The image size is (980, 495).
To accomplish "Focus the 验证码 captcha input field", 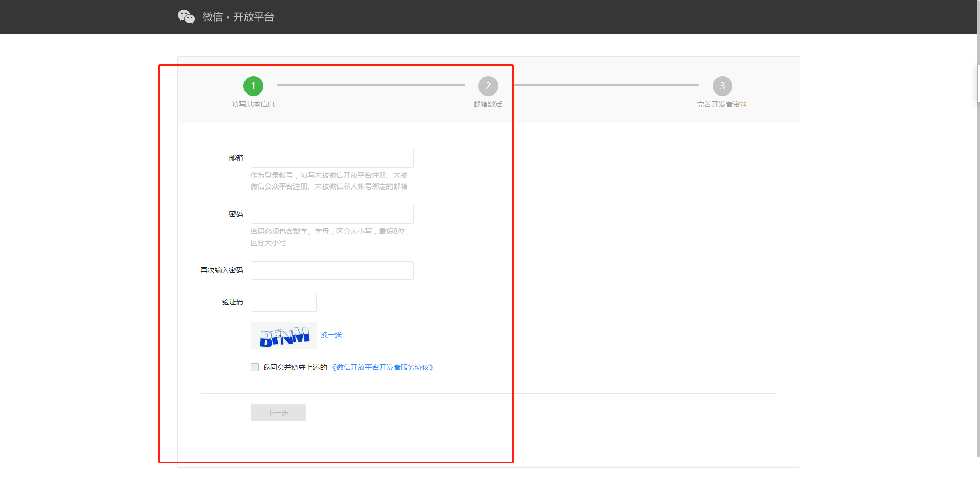I will 284,302.
